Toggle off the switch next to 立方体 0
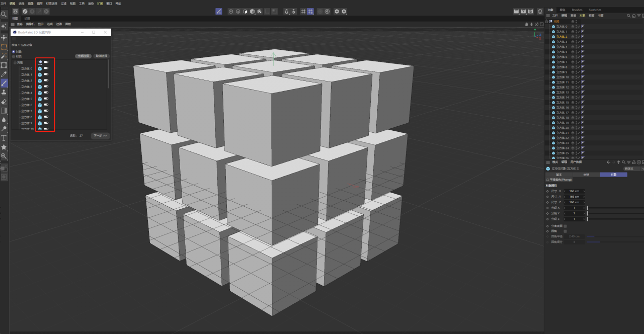This screenshot has width=644, height=334. tap(45, 68)
